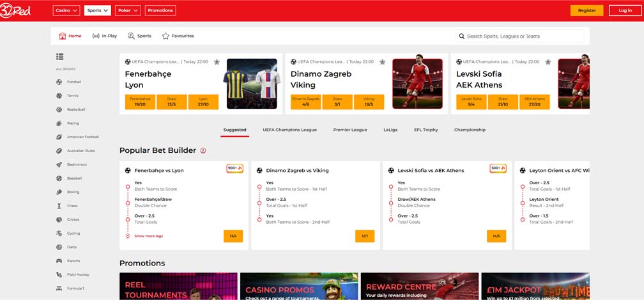Select Draw 21/10 for Levski Sofia match
Image resolution: width=644 pixels, height=300 pixels.
click(503, 102)
